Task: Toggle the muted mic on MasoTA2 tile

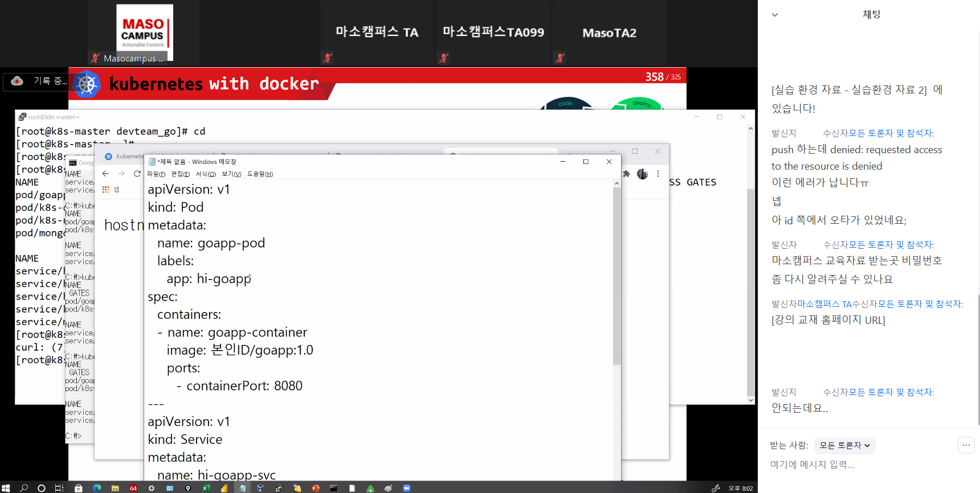Action: coord(560,57)
